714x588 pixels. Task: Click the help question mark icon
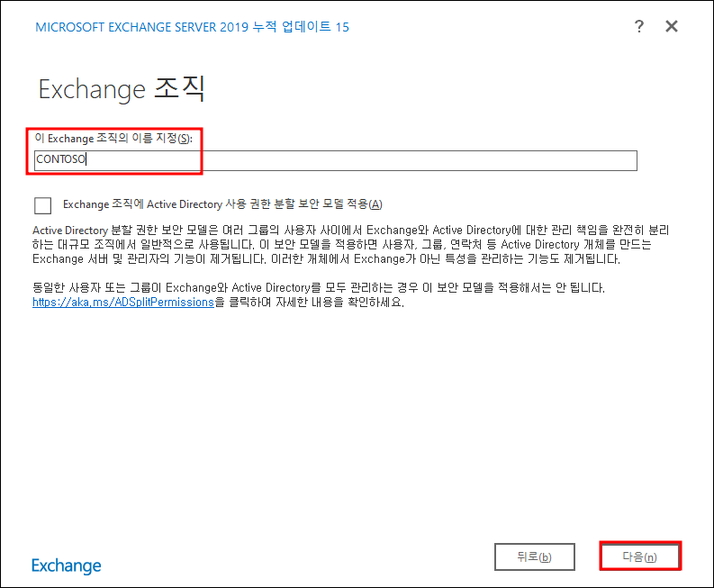point(639,26)
